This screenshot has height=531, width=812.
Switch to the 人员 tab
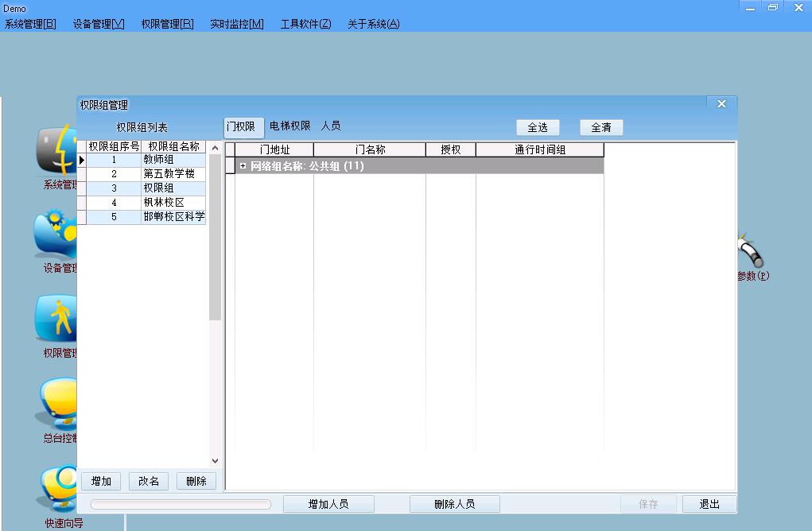click(331, 126)
